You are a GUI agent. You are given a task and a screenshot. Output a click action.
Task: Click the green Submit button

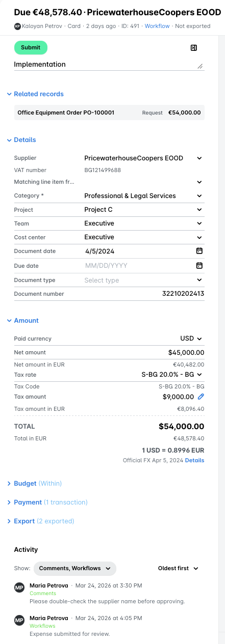[31, 47]
